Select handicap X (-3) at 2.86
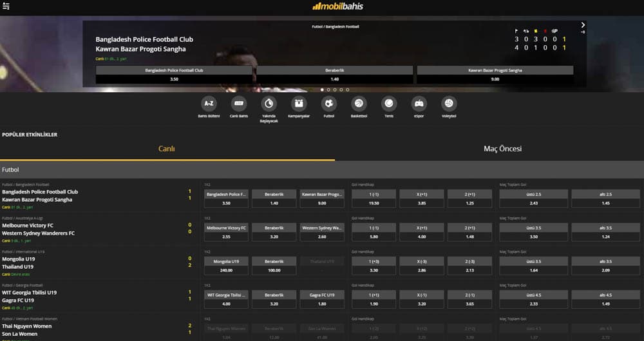The image size is (644, 341). click(x=422, y=266)
